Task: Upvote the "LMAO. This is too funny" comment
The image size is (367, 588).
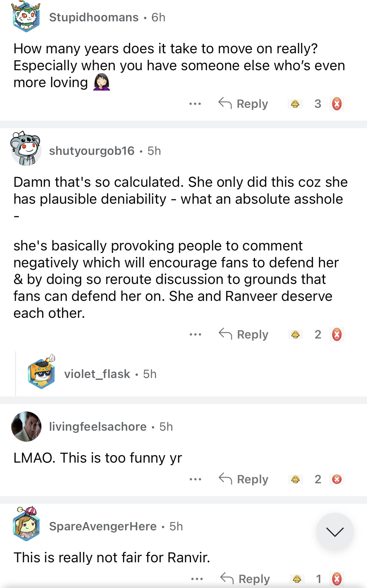Action: [x=295, y=479]
